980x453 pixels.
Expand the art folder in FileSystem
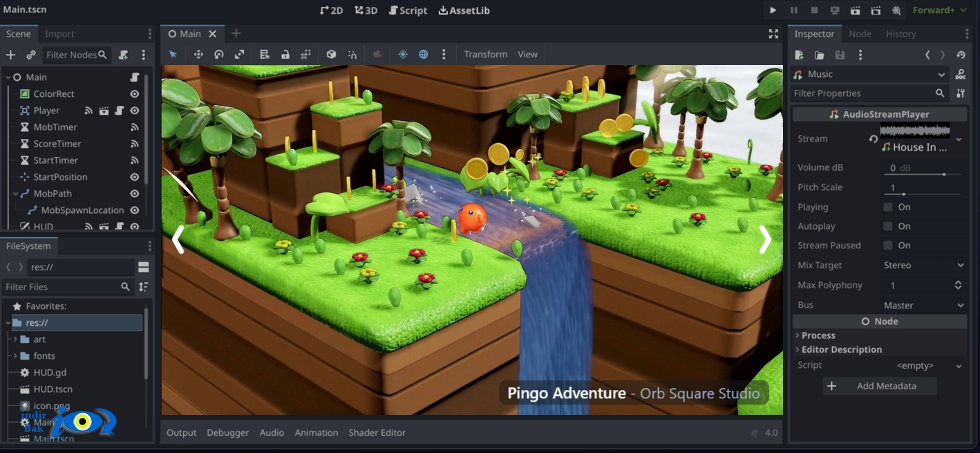(15, 340)
